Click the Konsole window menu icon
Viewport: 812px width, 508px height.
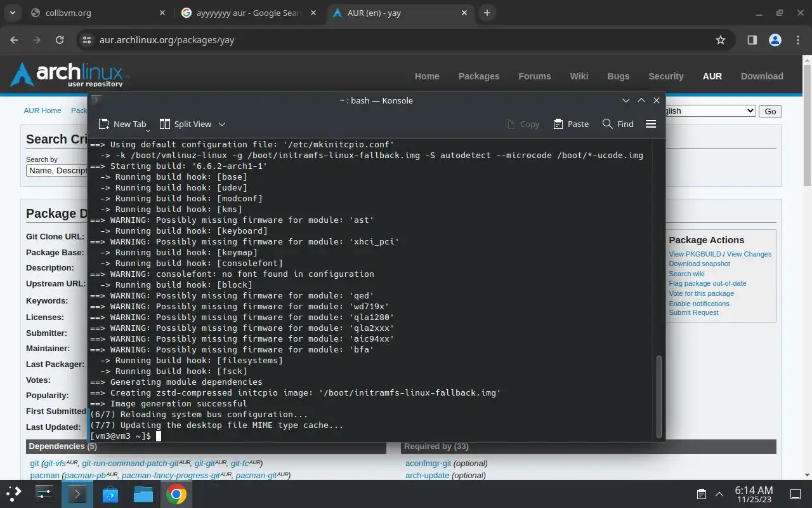pyautogui.click(x=96, y=100)
